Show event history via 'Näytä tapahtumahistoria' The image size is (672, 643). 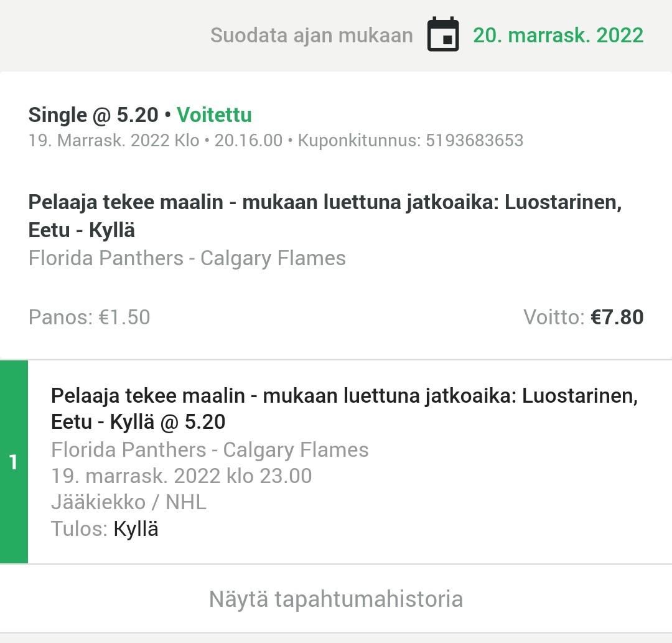(x=336, y=599)
